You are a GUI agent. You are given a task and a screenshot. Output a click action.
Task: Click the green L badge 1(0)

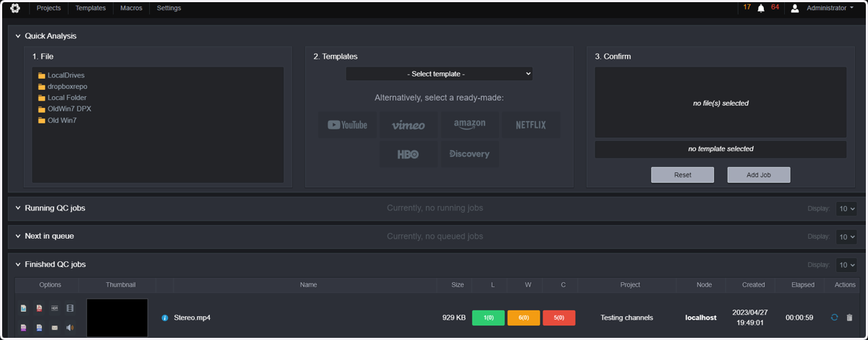[x=488, y=318]
